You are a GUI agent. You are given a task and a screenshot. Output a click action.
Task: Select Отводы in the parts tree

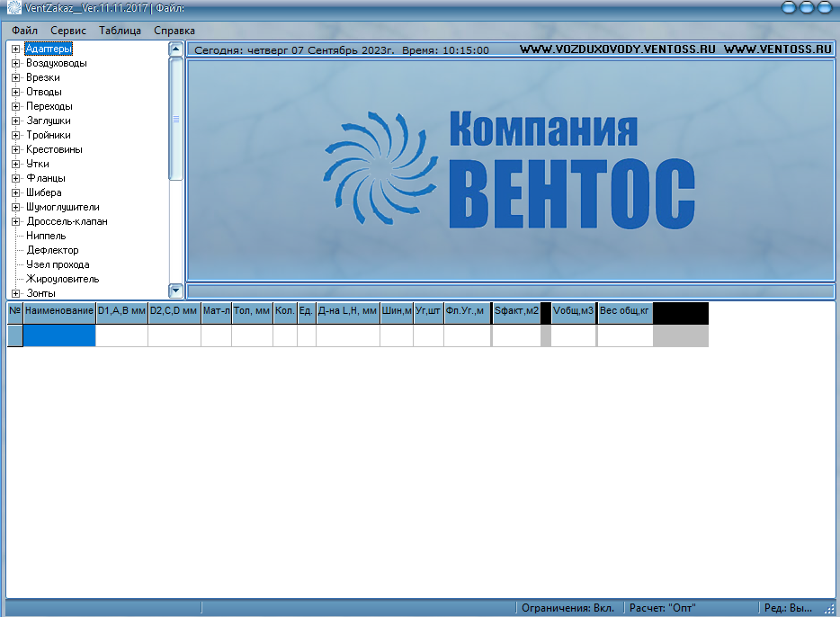pyautogui.click(x=44, y=92)
